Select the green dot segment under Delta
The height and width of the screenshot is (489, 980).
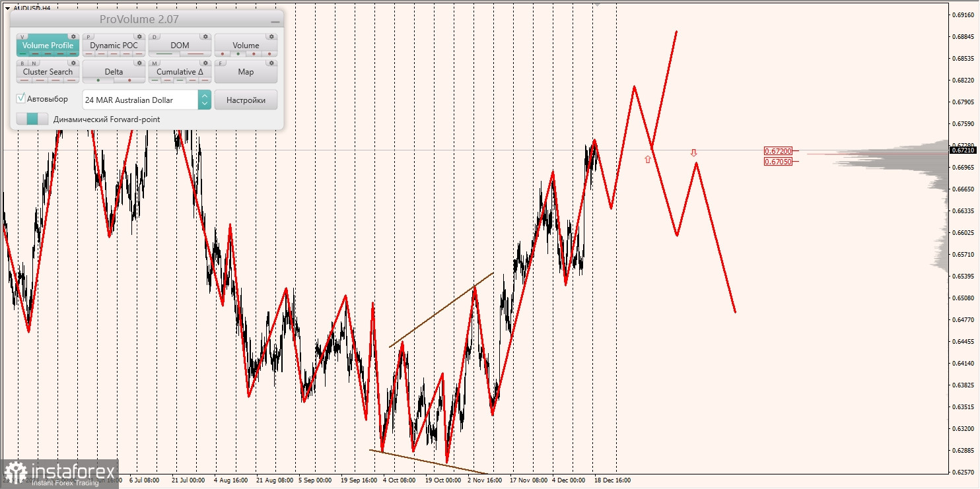(x=98, y=80)
